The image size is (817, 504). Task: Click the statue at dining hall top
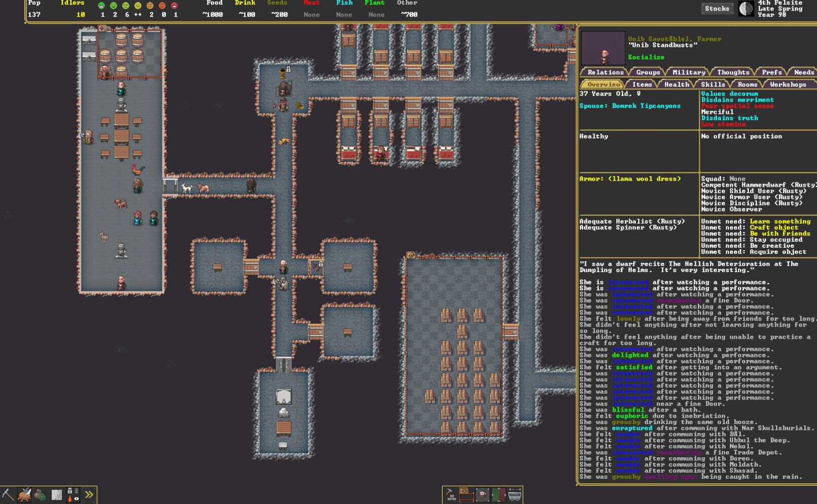pyautogui.click(x=121, y=105)
